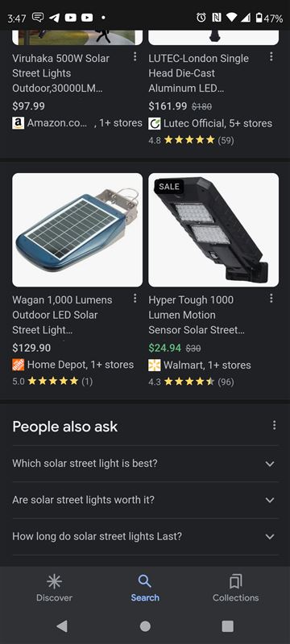
Task: Expand "Which solar street light is best?"
Action: click(146, 464)
